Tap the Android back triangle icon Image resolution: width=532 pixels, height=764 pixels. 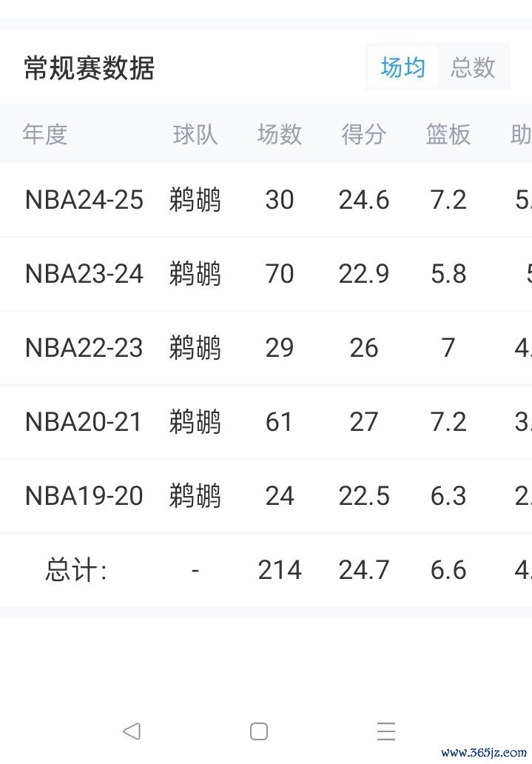click(132, 731)
